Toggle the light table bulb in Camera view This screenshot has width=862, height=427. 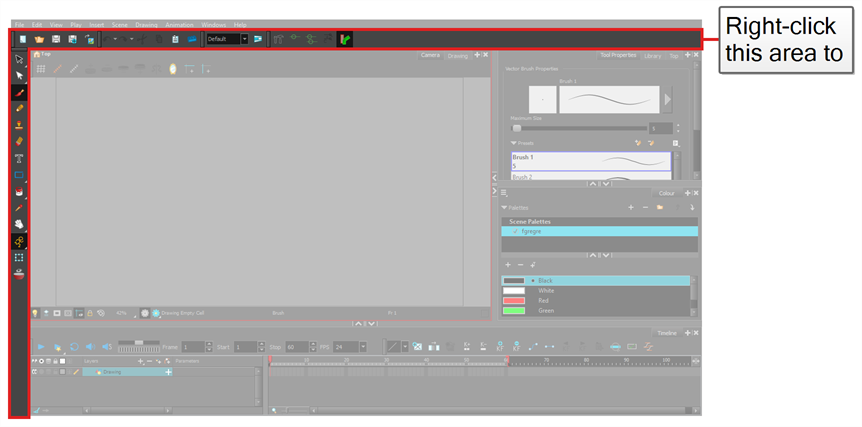point(35,313)
